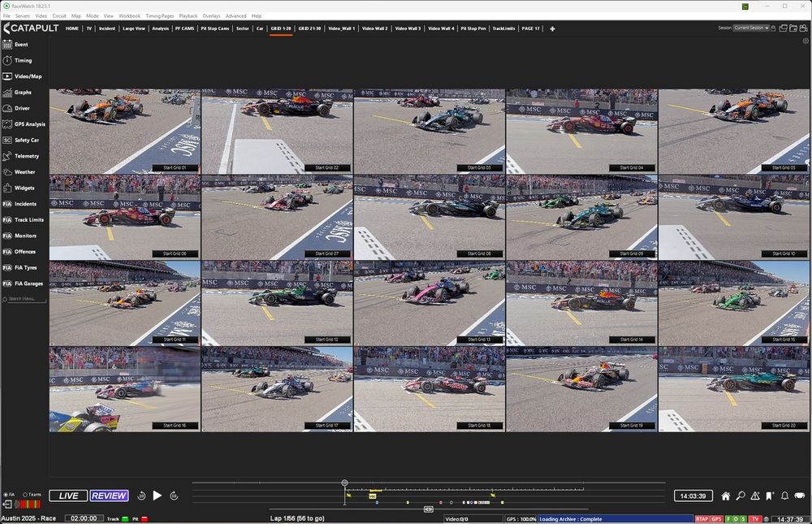Select the FIA radio button

click(x=6, y=495)
